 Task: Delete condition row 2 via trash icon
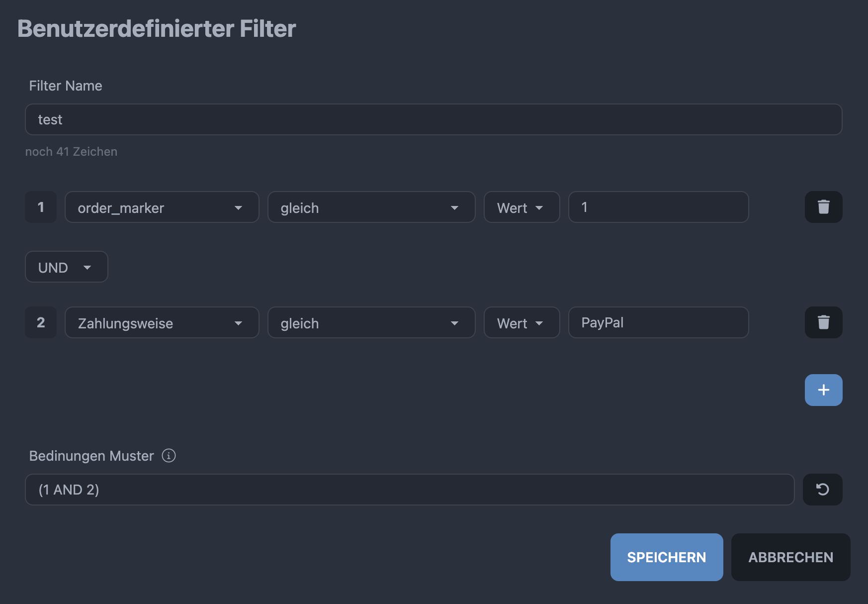(823, 322)
